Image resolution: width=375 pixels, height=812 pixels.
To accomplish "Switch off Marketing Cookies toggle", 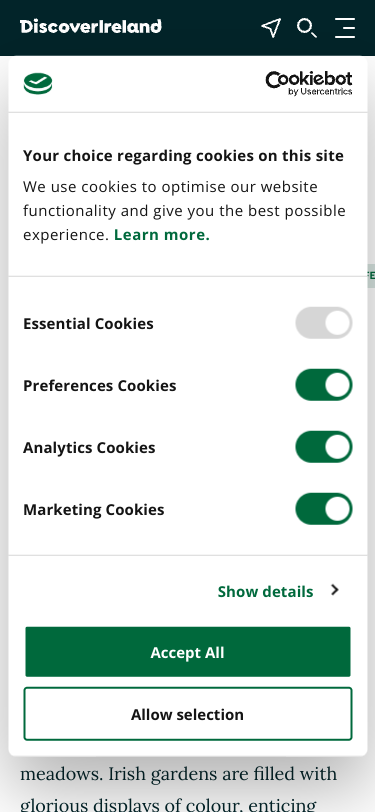I will pyautogui.click(x=324, y=509).
